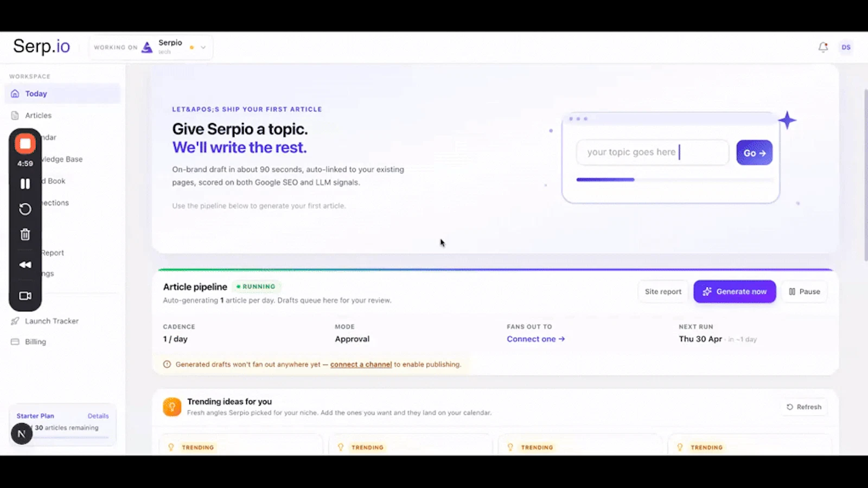Open the notifications bell
The width and height of the screenshot is (868, 488).
coord(823,47)
